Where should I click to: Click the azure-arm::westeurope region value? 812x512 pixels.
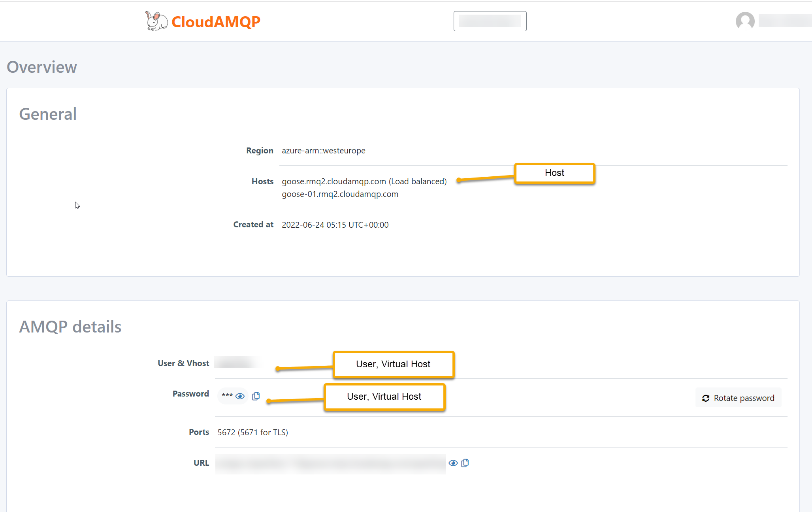(323, 151)
